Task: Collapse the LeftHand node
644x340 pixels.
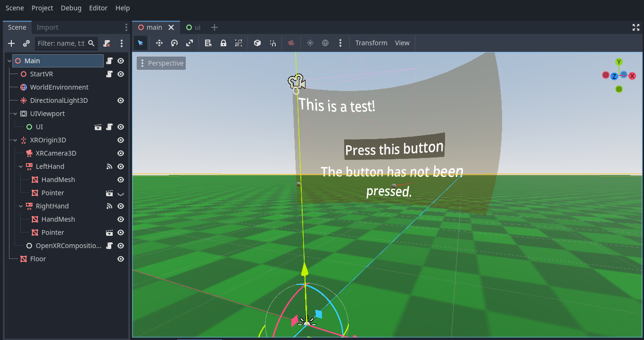Action: point(20,166)
